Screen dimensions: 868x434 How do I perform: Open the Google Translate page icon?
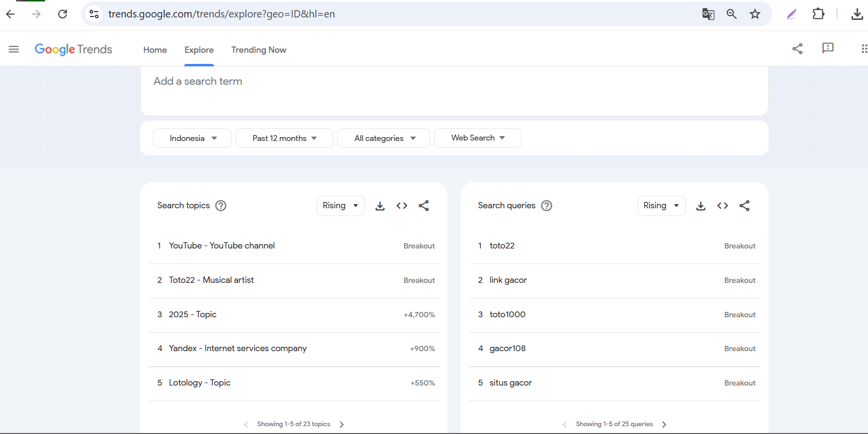click(x=708, y=14)
